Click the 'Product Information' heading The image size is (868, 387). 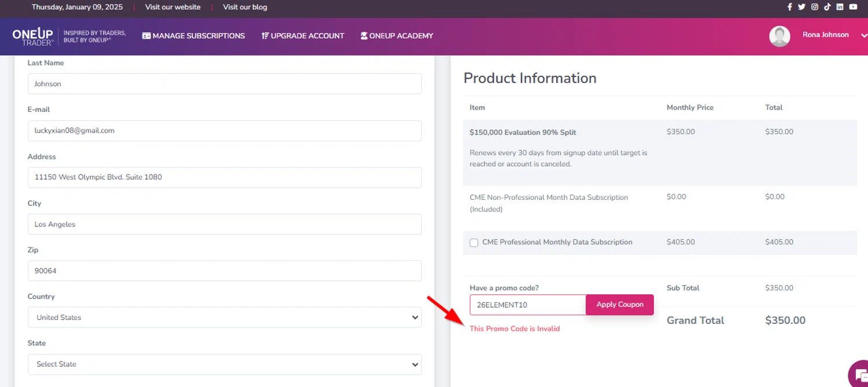(x=530, y=78)
